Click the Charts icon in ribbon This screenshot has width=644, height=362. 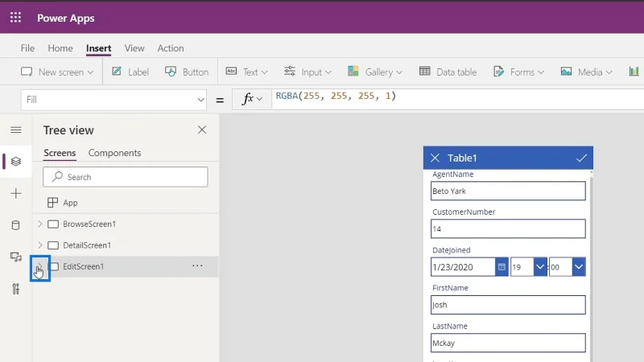tap(634, 72)
